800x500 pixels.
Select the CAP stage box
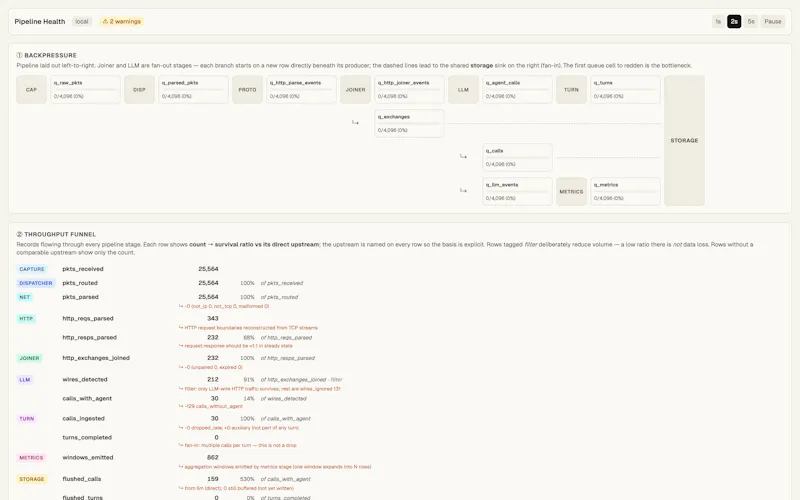pyautogui.click(x=32, y=90)
